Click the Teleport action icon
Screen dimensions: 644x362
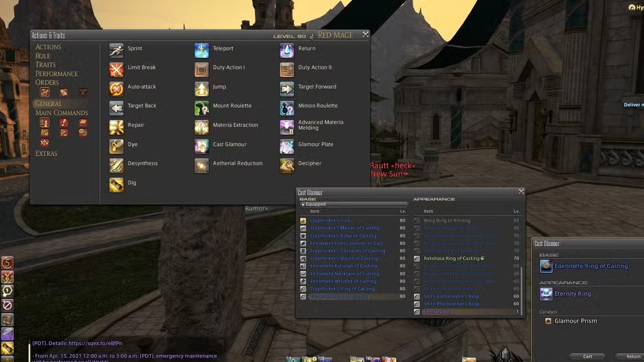pyautogui.click(x=202, y=51)
